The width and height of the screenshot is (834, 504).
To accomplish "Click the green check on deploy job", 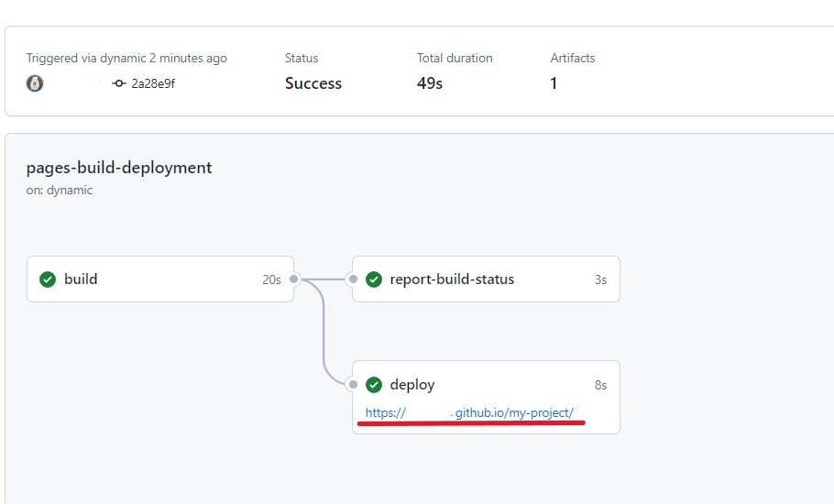I will [374, 385].
